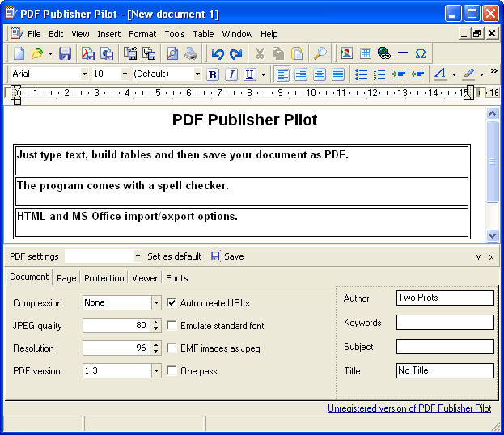
Task: Click the Title input field
Action: [x=445, y=370]
